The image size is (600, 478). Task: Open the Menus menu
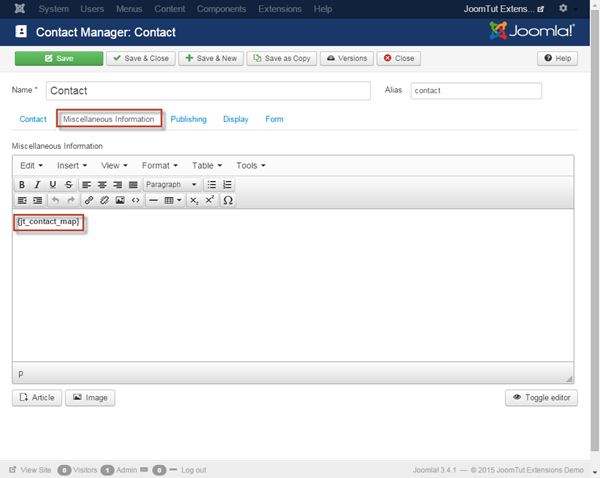(129, 9)
